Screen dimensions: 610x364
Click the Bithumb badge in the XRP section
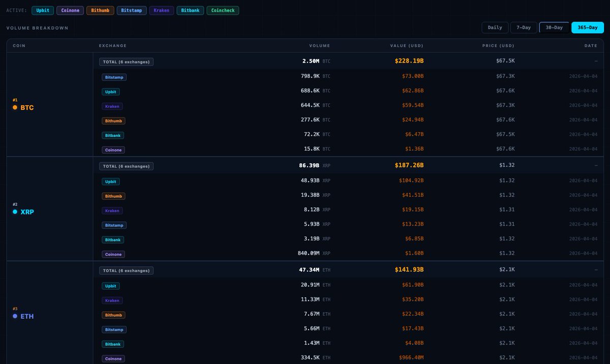coord(113,196)
